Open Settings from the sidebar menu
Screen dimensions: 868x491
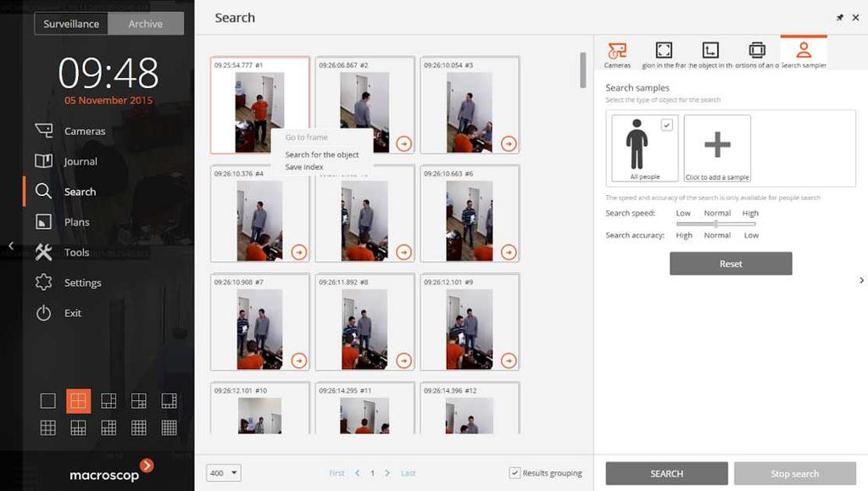pos(68,283)
